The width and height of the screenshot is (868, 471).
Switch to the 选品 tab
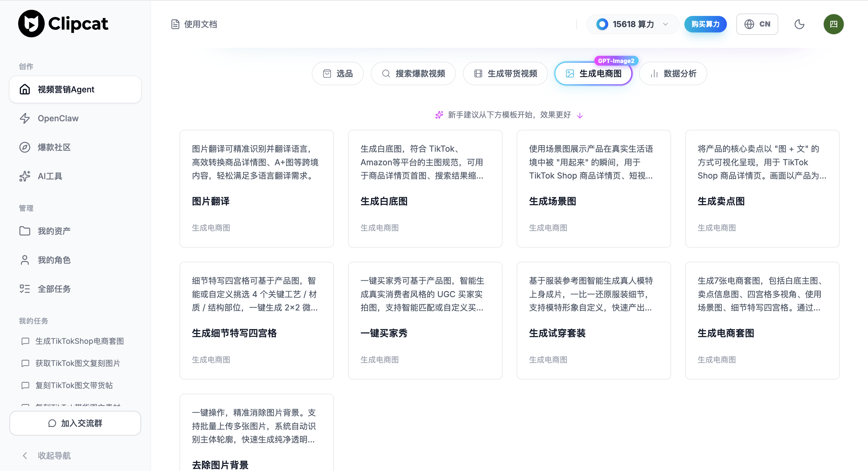337,73
